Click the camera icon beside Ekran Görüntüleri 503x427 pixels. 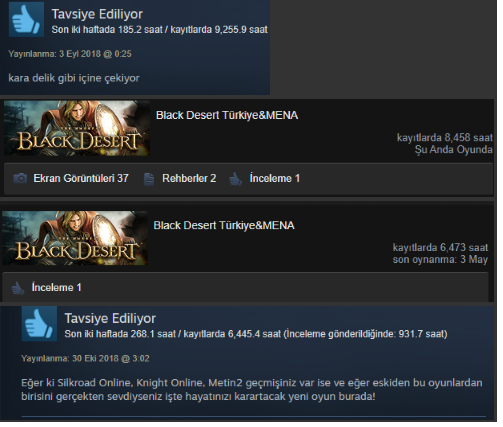pyautogui.click(x=20, y=179)
